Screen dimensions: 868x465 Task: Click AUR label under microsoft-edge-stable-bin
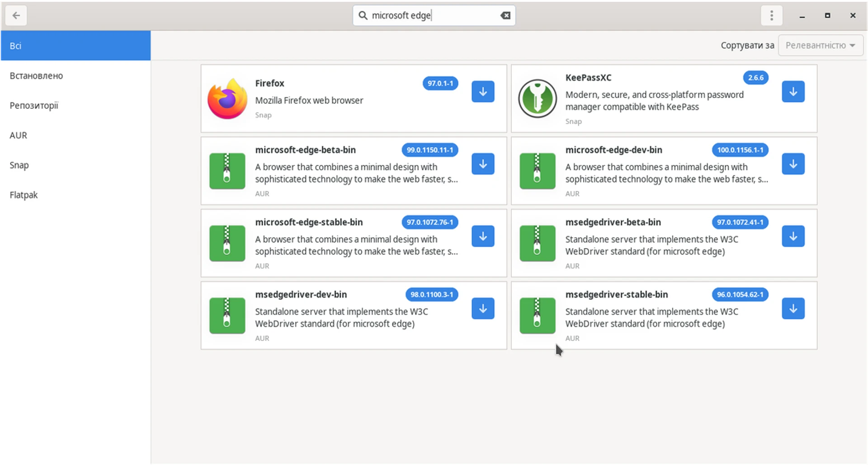pyautogui.click(x=262, y=266)
